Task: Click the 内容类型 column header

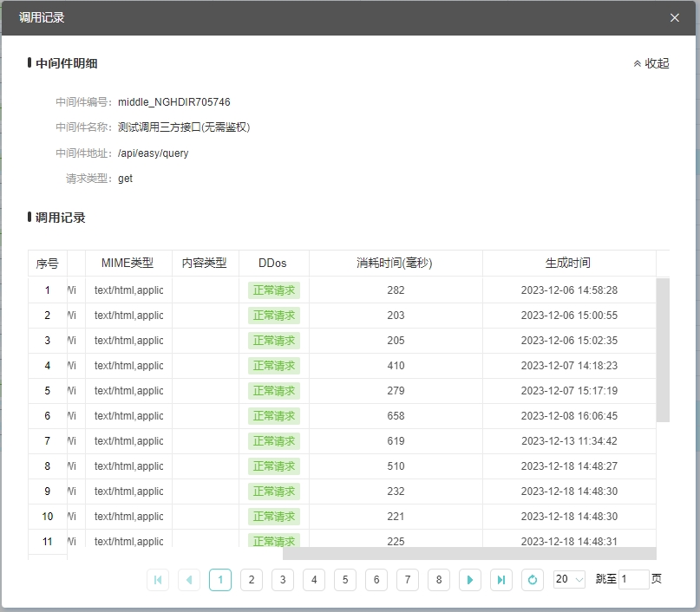Action: (x=205, y=264)
